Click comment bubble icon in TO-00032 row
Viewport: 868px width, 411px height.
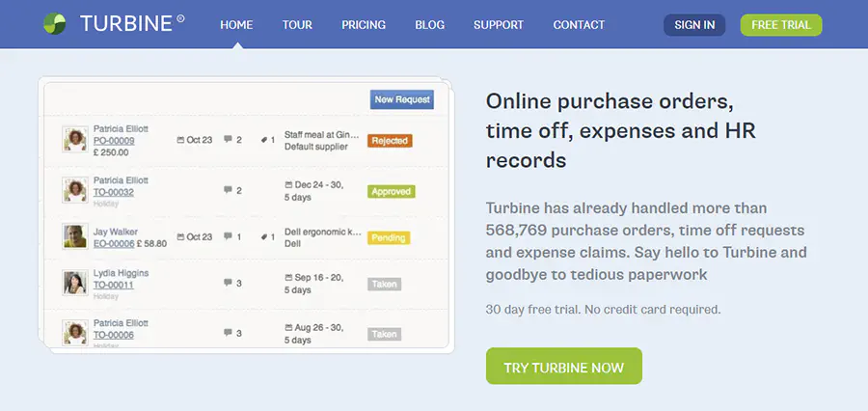[x=228, y=190]
